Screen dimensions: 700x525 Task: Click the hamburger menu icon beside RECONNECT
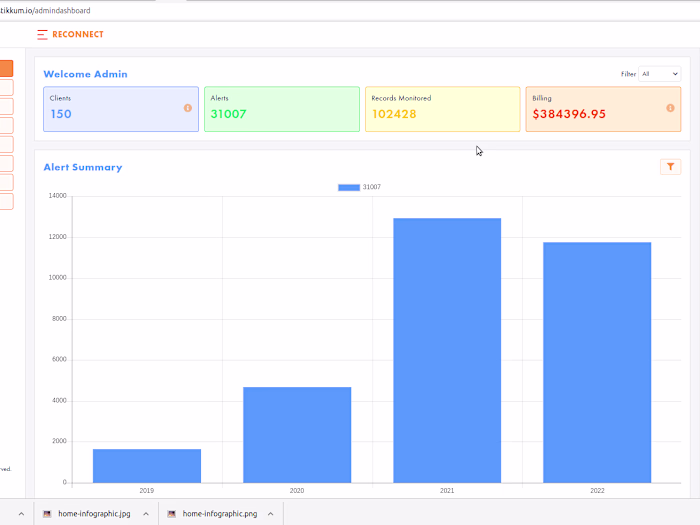pyautogui.click(x=42, y=34)
